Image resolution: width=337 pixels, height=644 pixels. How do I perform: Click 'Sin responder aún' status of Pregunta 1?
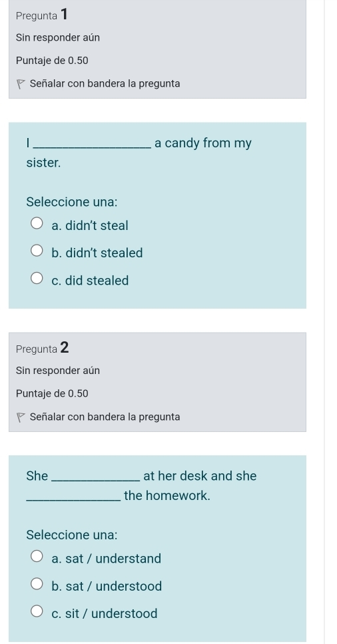pos(58,38)
